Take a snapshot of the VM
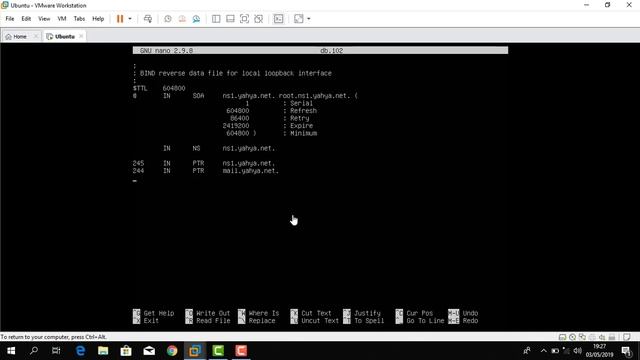 pyautogui.click(x=168, y=19)
